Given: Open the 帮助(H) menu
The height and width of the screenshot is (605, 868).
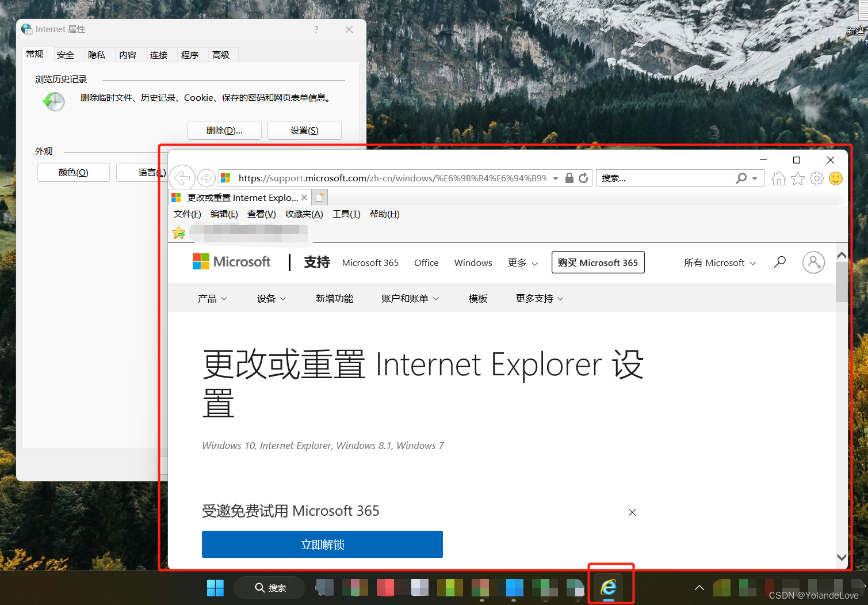Looking at the screenshot, I should point(385,214).
